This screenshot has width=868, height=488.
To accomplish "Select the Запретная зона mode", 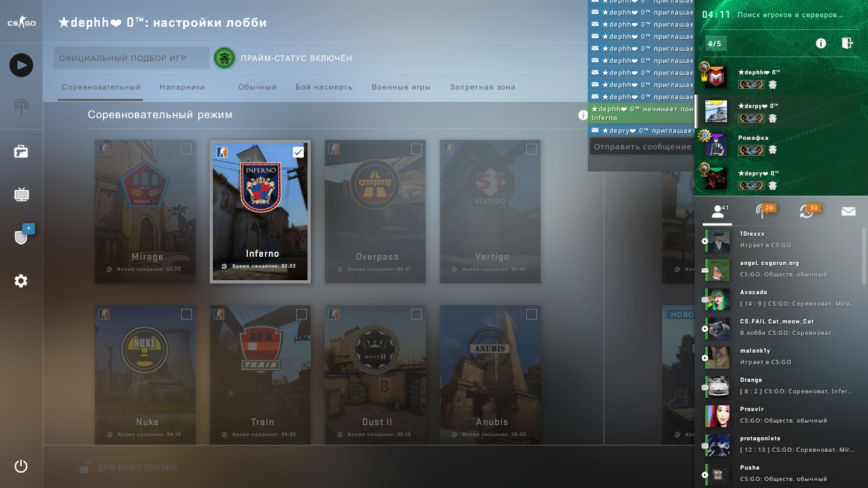I will pos(482,87).
